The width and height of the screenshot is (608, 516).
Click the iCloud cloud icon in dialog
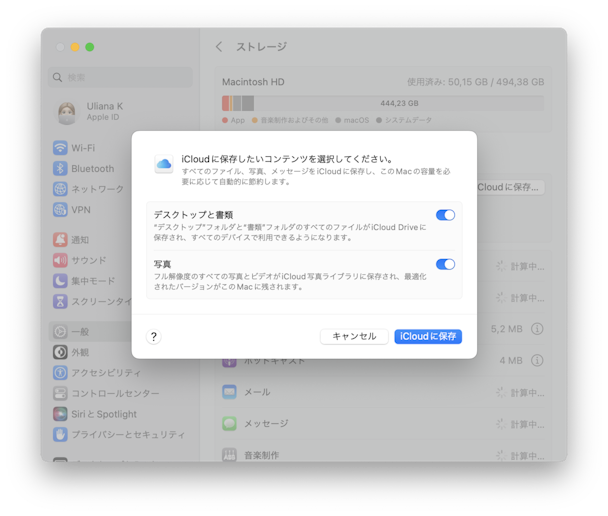pos(164,164)
